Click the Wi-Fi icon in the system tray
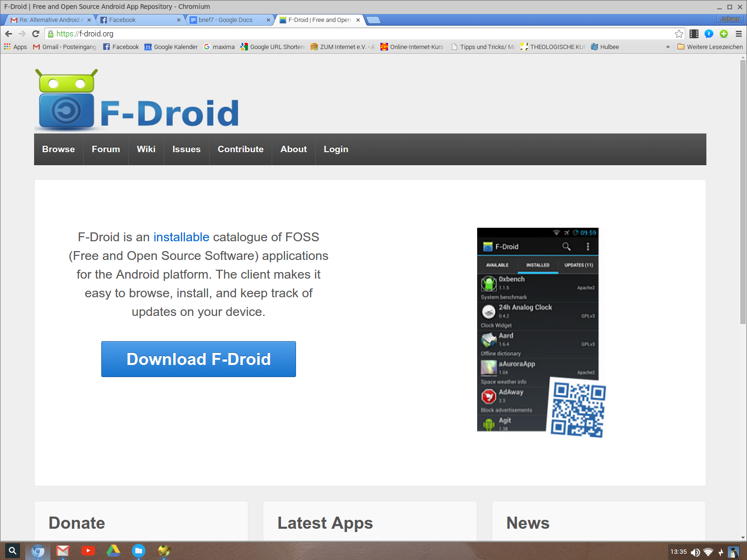Image resolution: width=747 pixels, height=560 pixels. tap(708, 553)
